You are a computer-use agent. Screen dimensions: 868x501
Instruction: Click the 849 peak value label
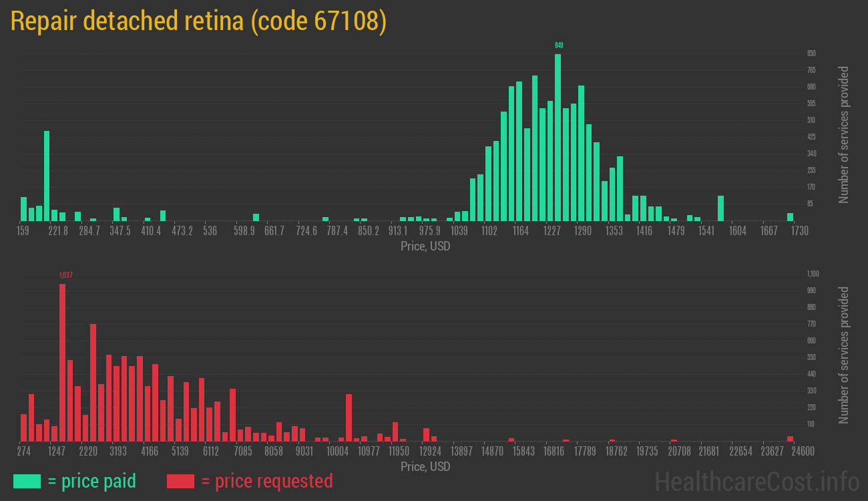[x=559, y=45]
